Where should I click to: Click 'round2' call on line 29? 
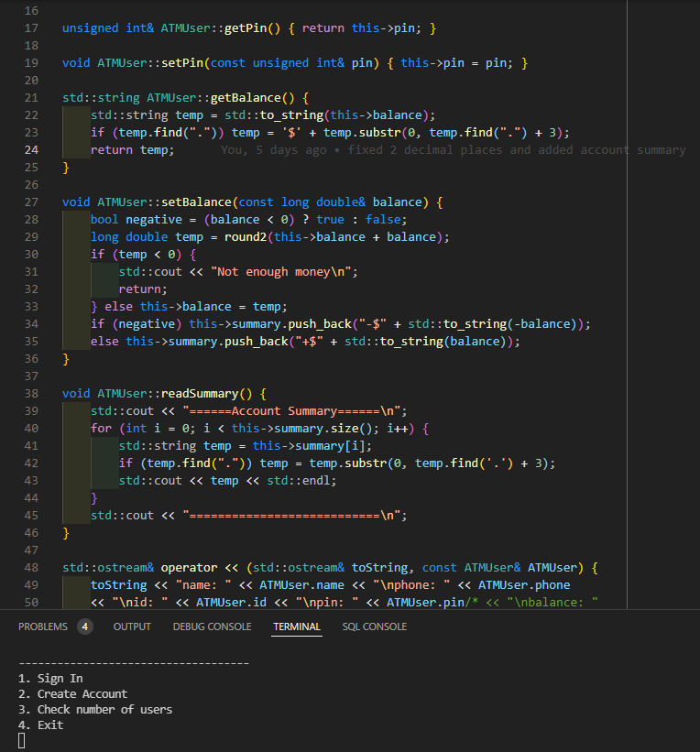(x=246, y=237)
